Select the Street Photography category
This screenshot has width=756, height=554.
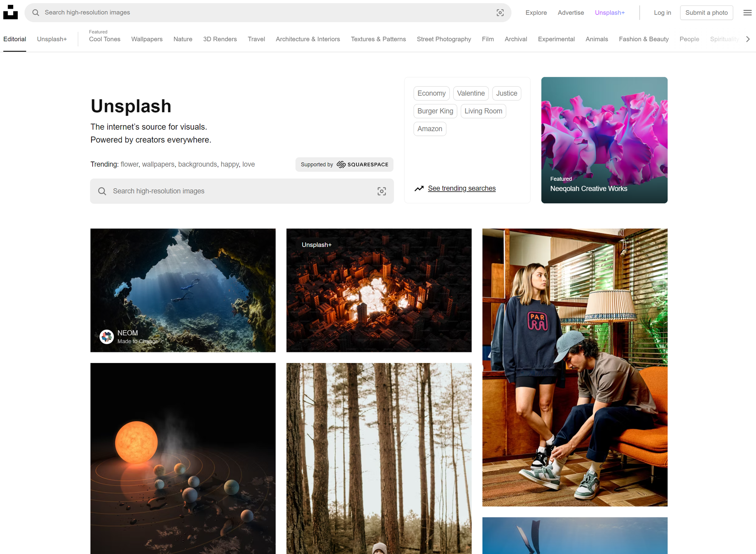click(x=444, y=39)
